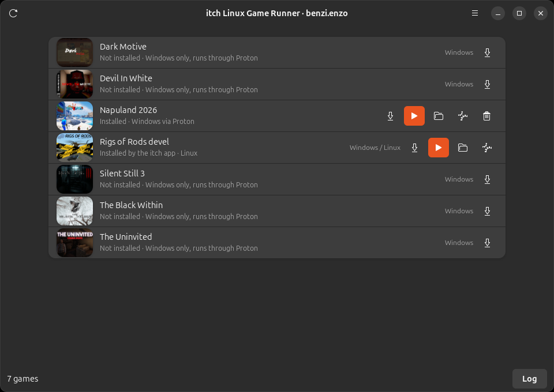Close the itch Linux Game Runner window
This screenshot has height=392, width=554.
(541, 13)
